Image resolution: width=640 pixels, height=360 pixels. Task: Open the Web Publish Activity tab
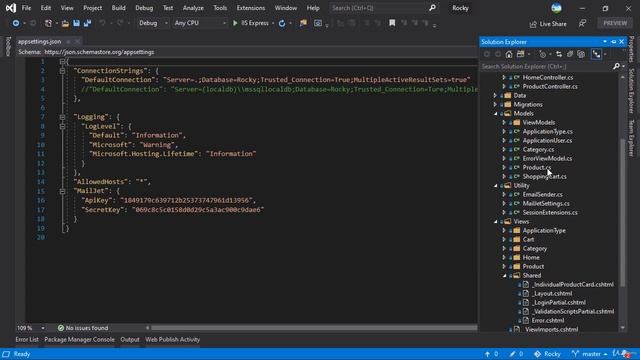pos(173,340)
